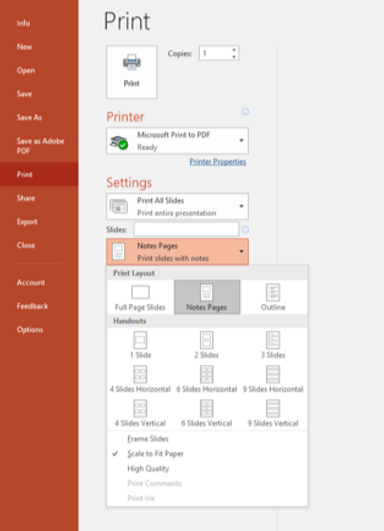The width and height of the screenshot is (384, 531).
Task: Open the Printer Properties link
Action: (218, 162)
